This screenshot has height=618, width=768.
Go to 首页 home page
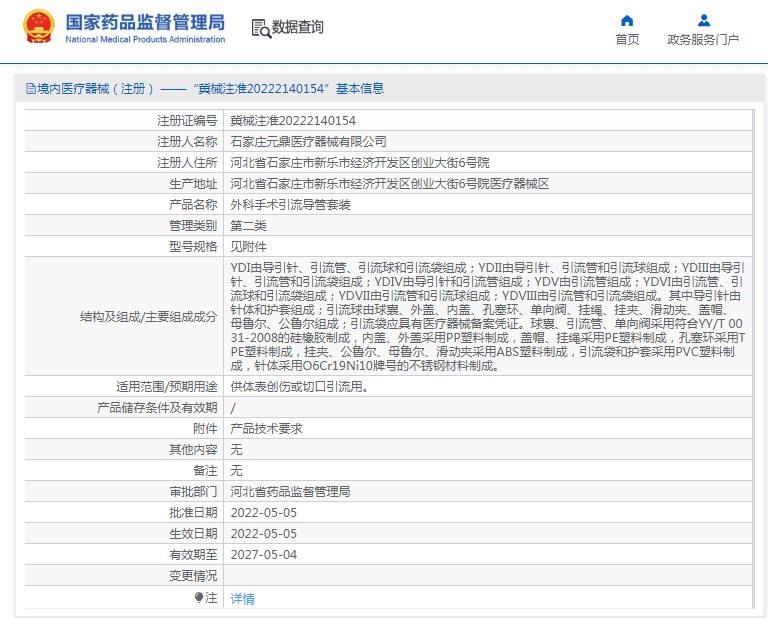click(627, 40)
